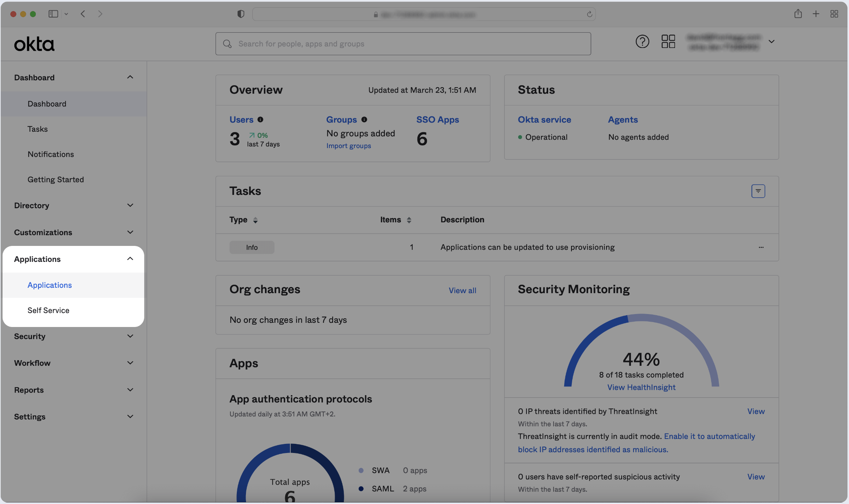Select Self Service in the sidebar
Screen dimensions: 849x504
[x=48, y=310]
